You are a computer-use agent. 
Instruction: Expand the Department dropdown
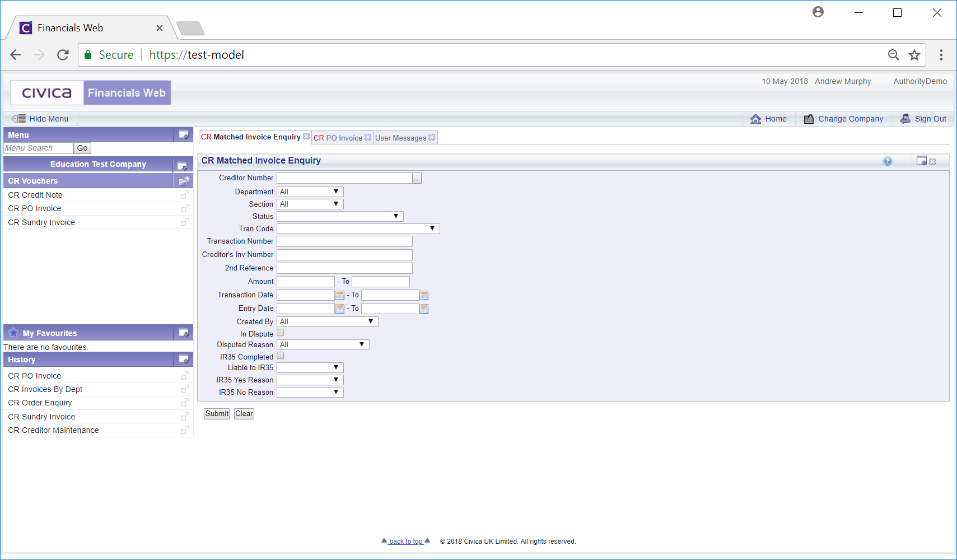(310, 192)
